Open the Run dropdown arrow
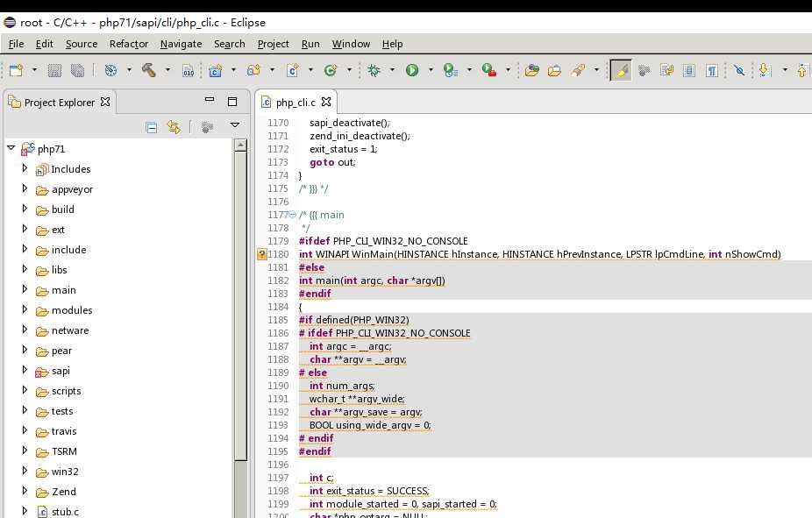The image size is (812, 518). point(431,70)
